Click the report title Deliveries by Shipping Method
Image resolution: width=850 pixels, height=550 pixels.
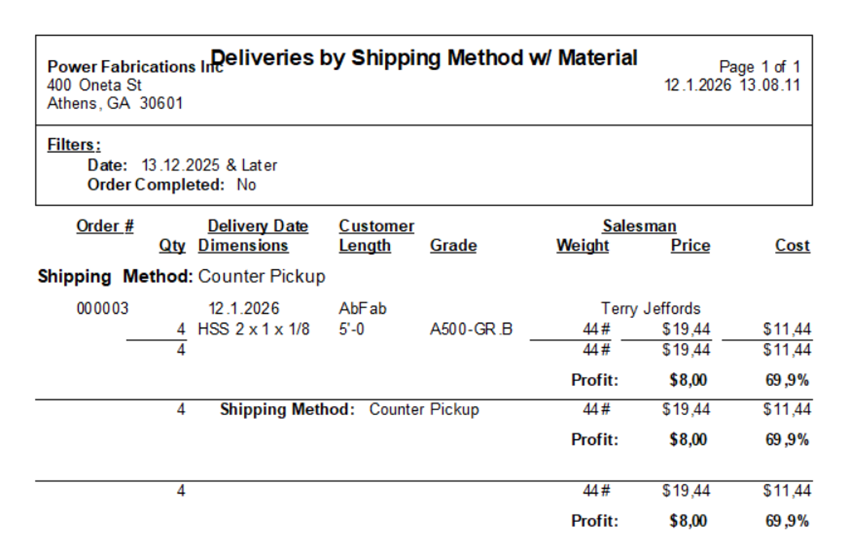click(423, 57)
